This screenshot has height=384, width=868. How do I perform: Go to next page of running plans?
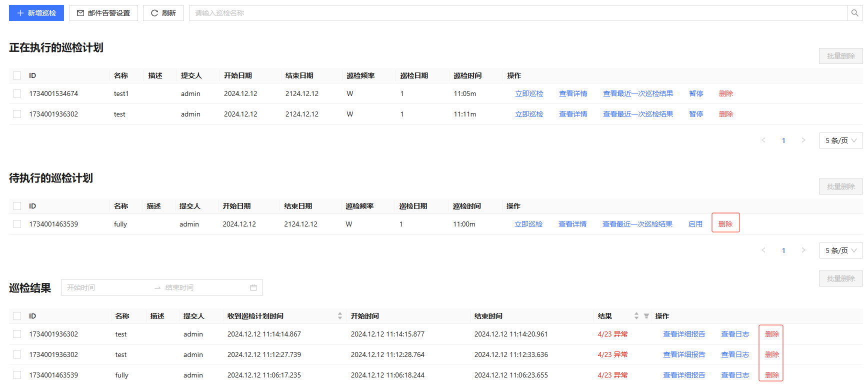coord(803,140)
